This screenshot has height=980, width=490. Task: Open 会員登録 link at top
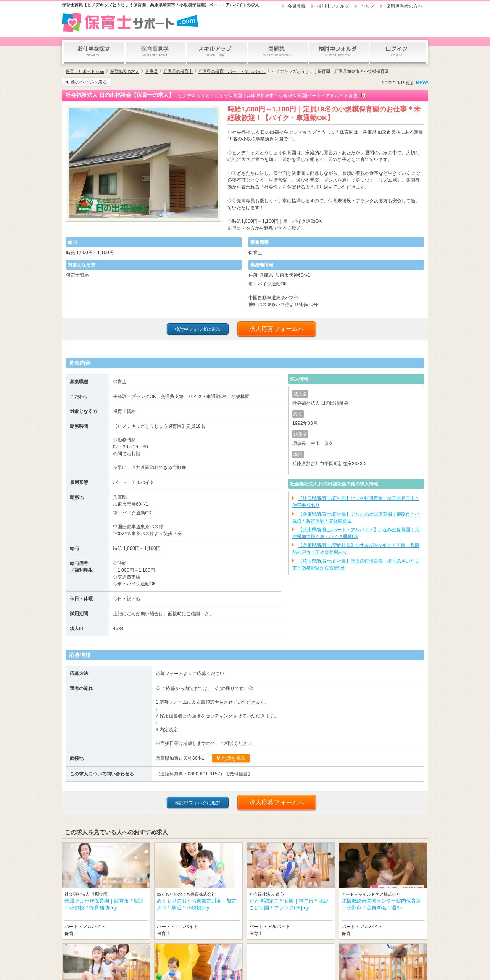click(297, 6)
